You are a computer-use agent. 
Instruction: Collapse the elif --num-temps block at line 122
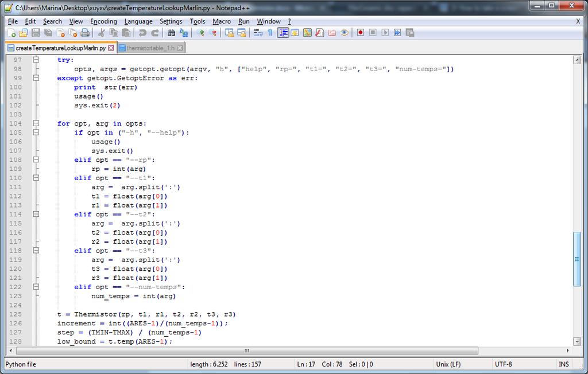pyautogui.click(x=36, y=287)
